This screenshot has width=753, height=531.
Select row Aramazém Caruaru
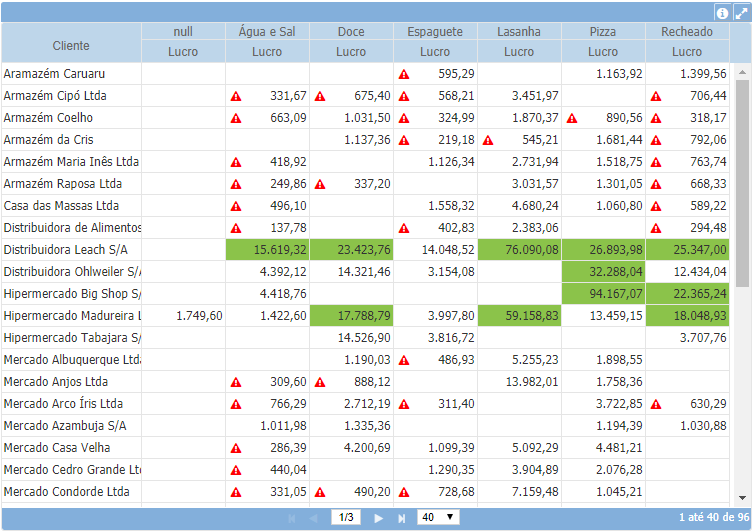(365, 74)
